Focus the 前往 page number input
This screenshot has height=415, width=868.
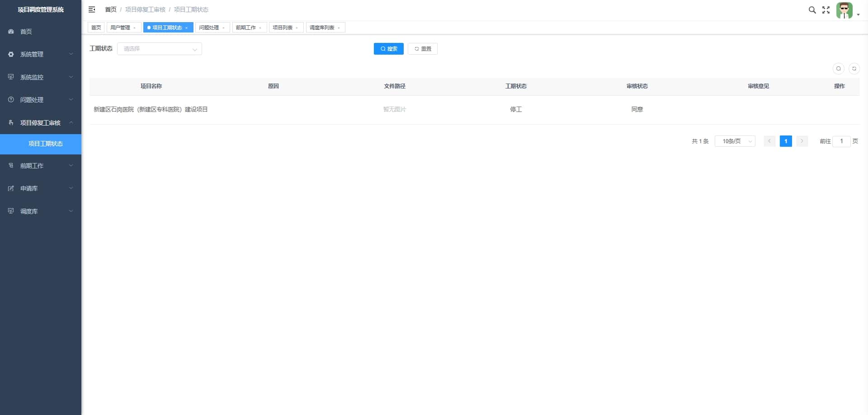point(841,141)
